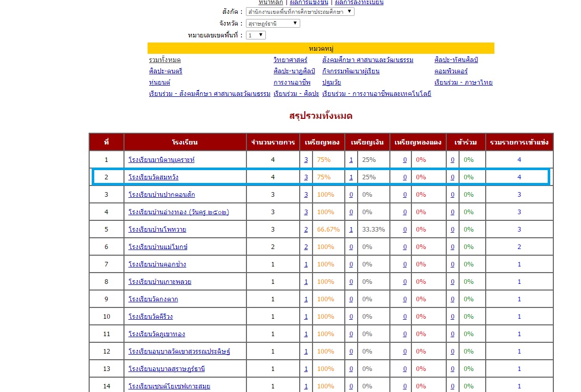Choose the การงานอาชีพ category link
The image size is (581, 392).
(x=292, y=82)
